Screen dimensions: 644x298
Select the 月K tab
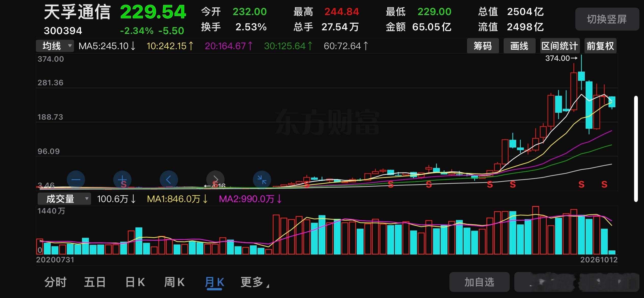(x=214, y=282)
